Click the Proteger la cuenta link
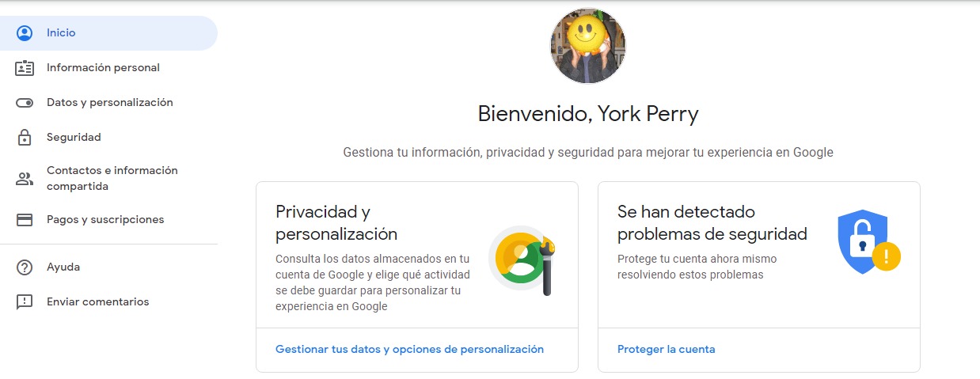The width and height of the screenshot is (980, 379). [x=666, y=349]
